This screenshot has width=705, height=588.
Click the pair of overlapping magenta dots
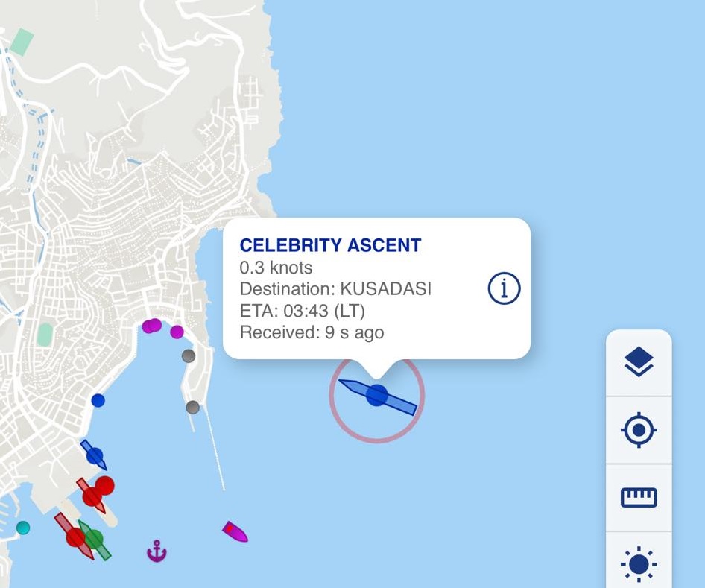[x=152, y=326]
